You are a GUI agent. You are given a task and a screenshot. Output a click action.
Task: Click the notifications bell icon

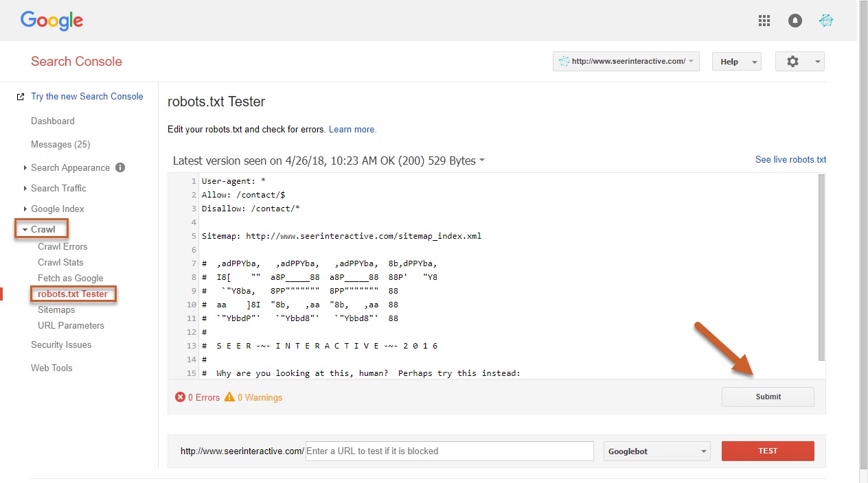pyautogui.click(x=795, y=21)
